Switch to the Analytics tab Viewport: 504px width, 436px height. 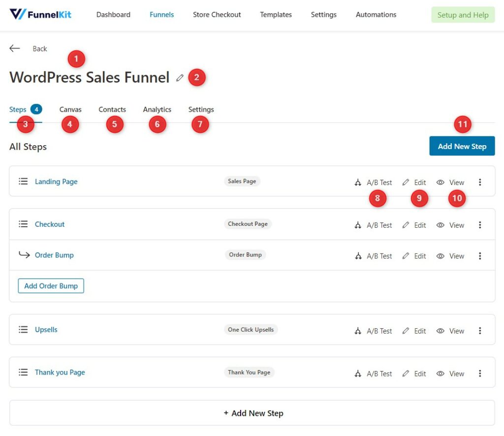[157, 109]
